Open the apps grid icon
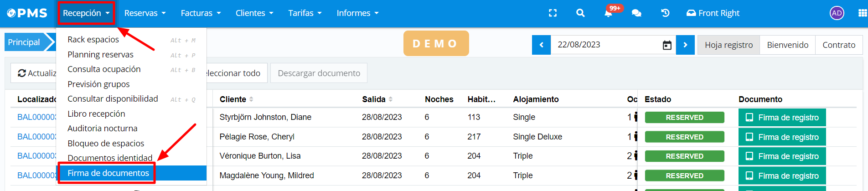 click(862, 13)
